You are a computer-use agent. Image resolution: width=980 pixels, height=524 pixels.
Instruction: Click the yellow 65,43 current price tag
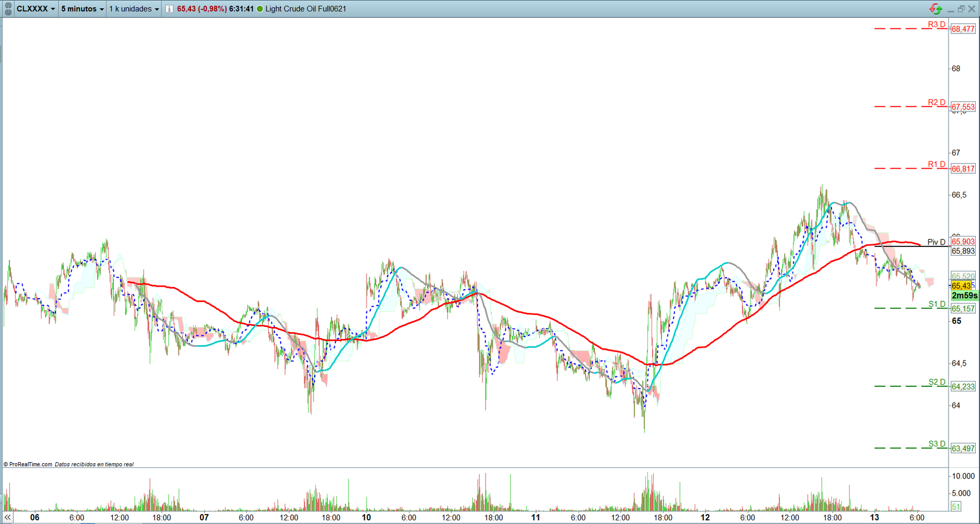pos(961,286)
